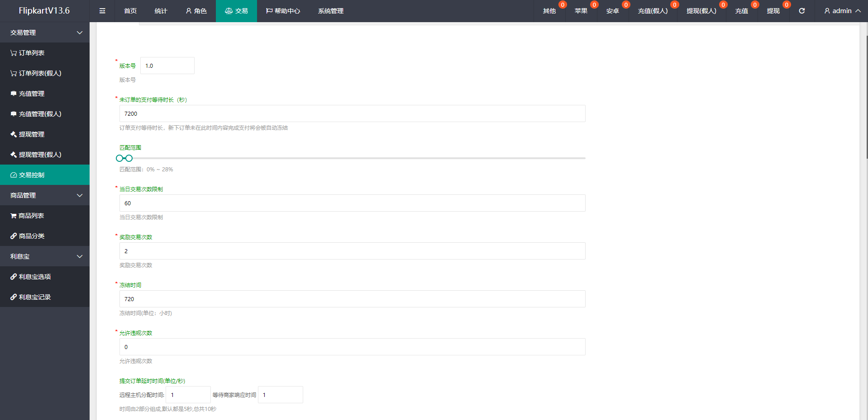Image resolution: width=868 pixels, height=420 pixels.
Task: Open 订单列表(假人) in sidebar
Action: [x=45, y=73]
